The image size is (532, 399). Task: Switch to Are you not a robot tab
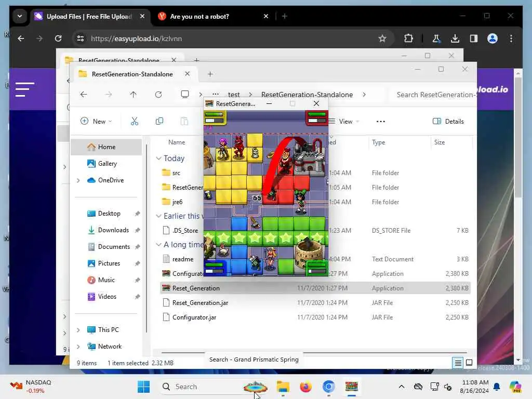(213, 16)
